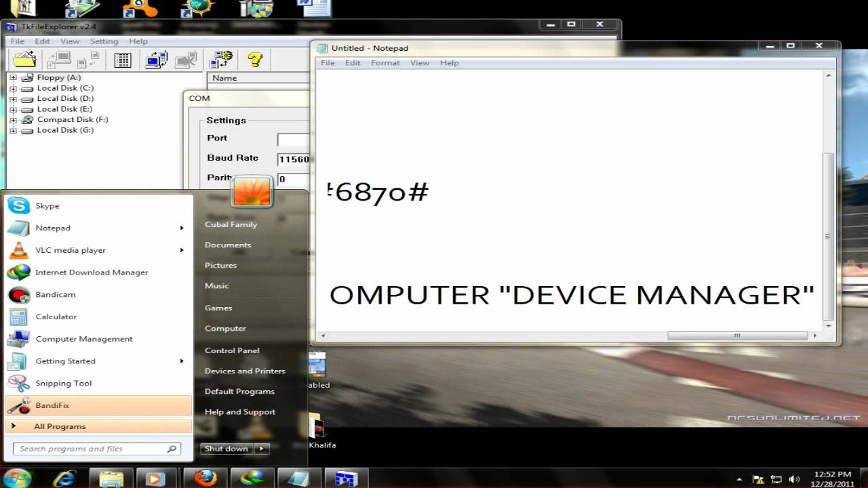Click the network tray icon

[777, 479]
